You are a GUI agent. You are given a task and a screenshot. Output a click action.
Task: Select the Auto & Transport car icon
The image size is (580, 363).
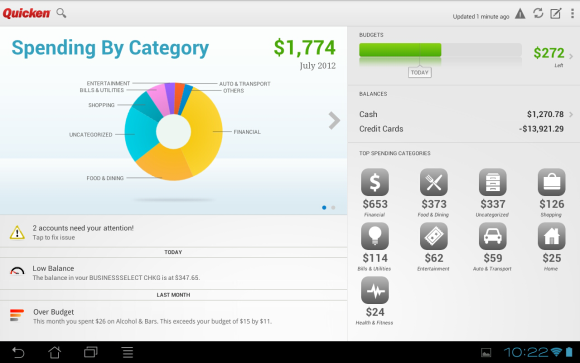coord(493,236)
